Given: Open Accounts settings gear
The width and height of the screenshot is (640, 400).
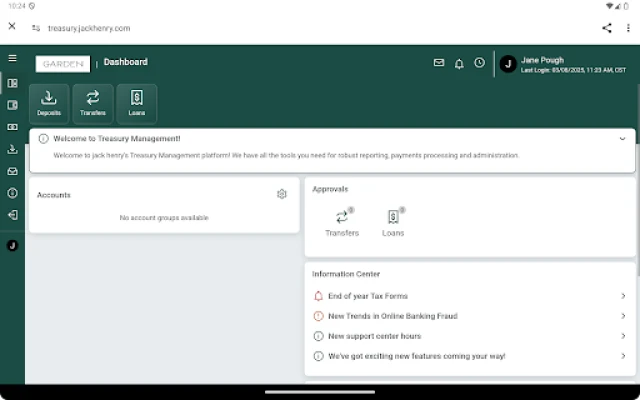Looking at the screenshot, I should click(282, 194).
